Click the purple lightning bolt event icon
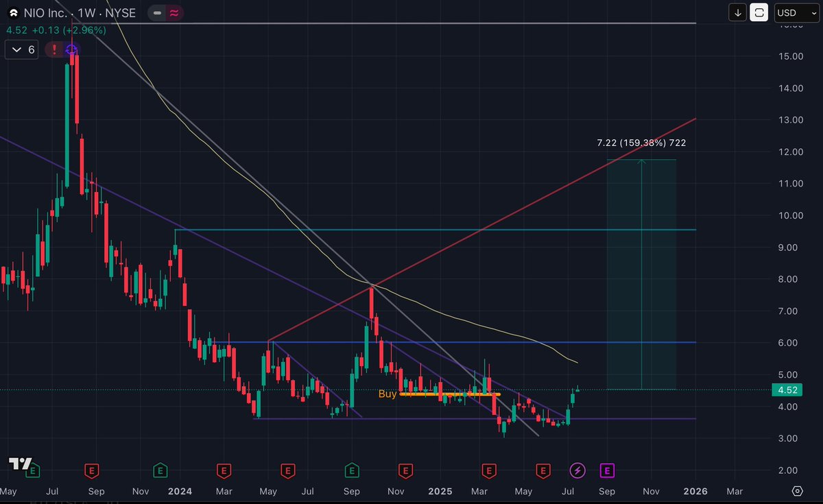Screen dimensions: 823x504 578,470
